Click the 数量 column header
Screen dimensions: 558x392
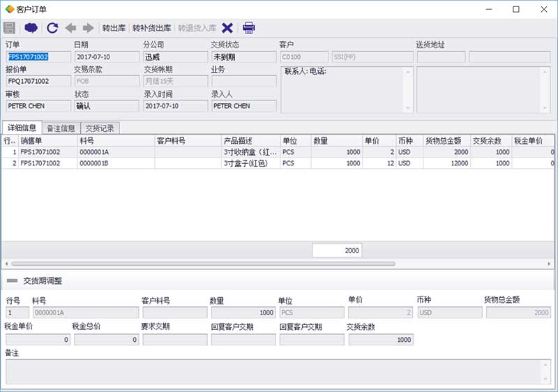click(335, 140)
